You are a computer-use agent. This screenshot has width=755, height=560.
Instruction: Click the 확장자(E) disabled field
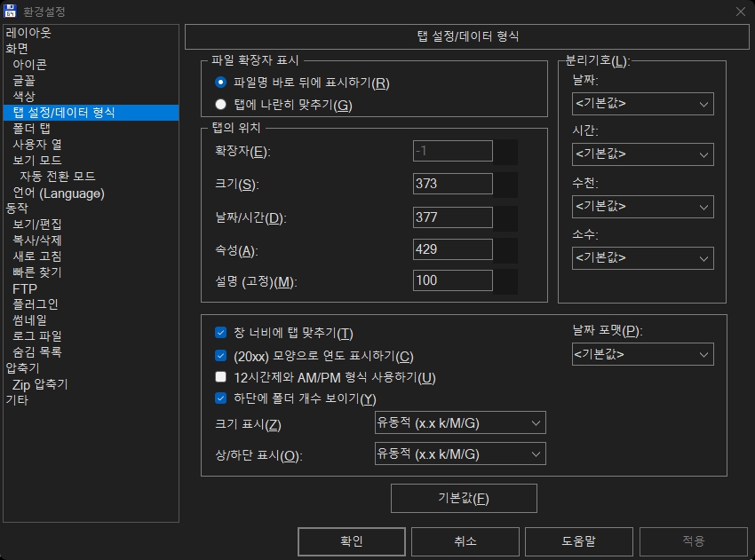point(453,151)
